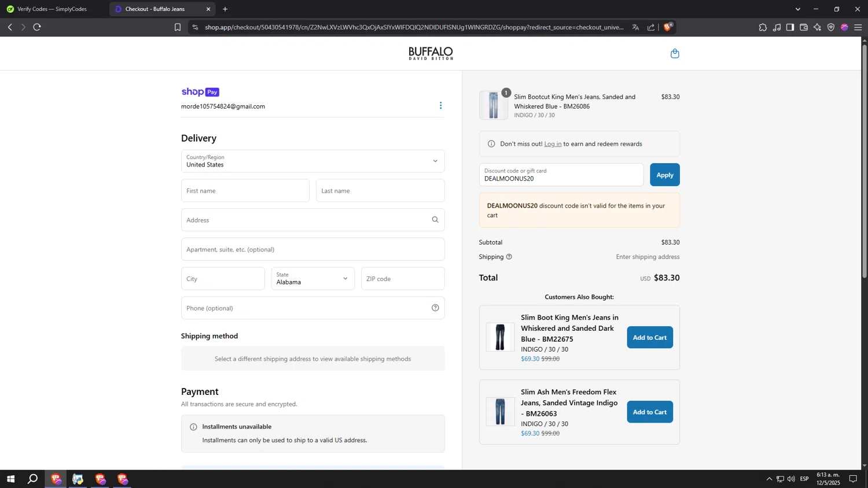Expand Country/Region dropdown

313,161
